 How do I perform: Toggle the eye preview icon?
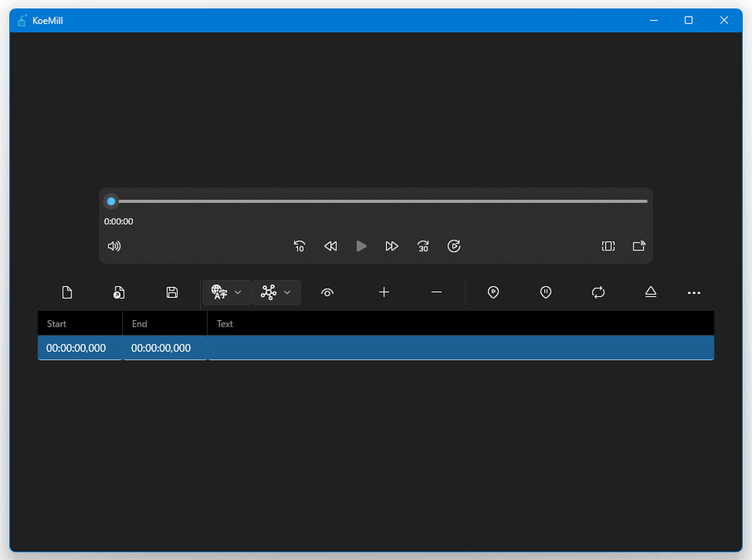tap(327, 292)
